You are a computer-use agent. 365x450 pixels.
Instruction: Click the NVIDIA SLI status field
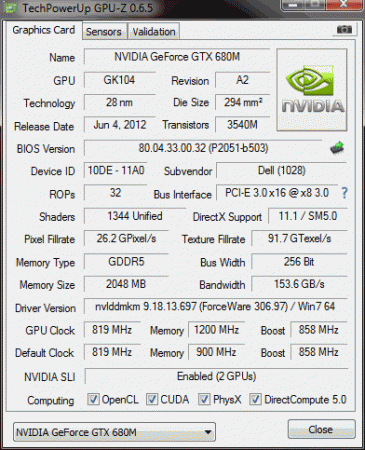[x=216, y=376]
